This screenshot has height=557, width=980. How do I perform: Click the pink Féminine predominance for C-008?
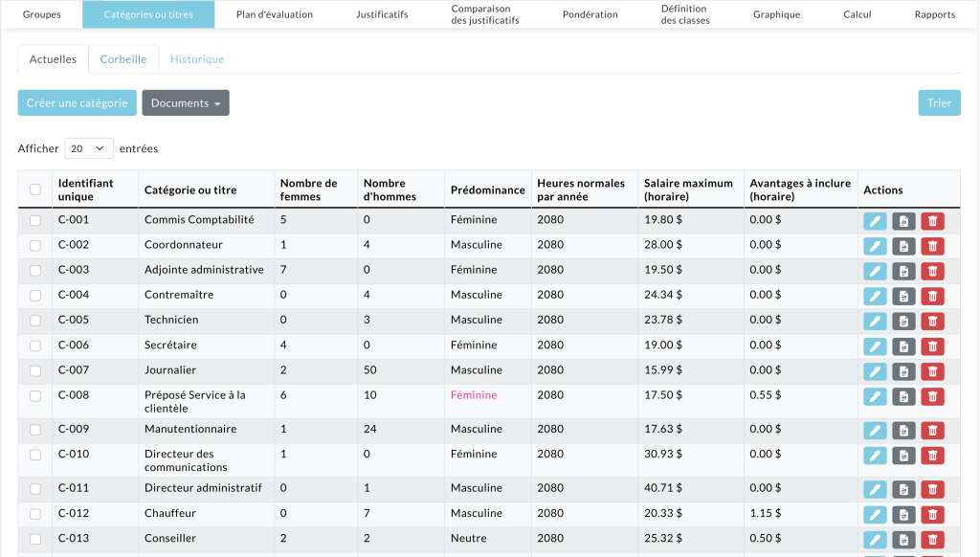(474, 395)
